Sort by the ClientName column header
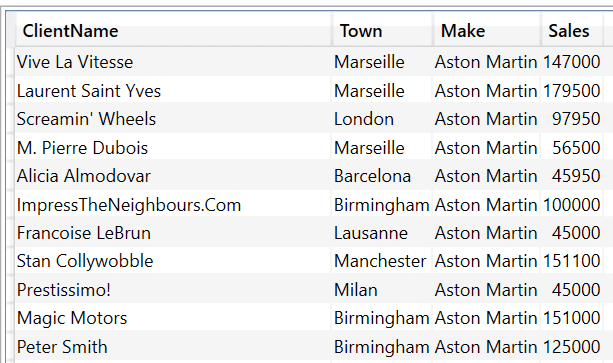Viewport: 613px width, 363px height. click(x=173, y=30)
